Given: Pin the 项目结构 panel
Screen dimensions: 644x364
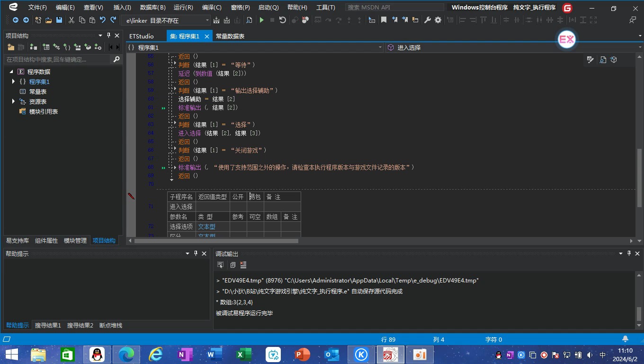Looking at the screenshot, I should coord(108,36).
